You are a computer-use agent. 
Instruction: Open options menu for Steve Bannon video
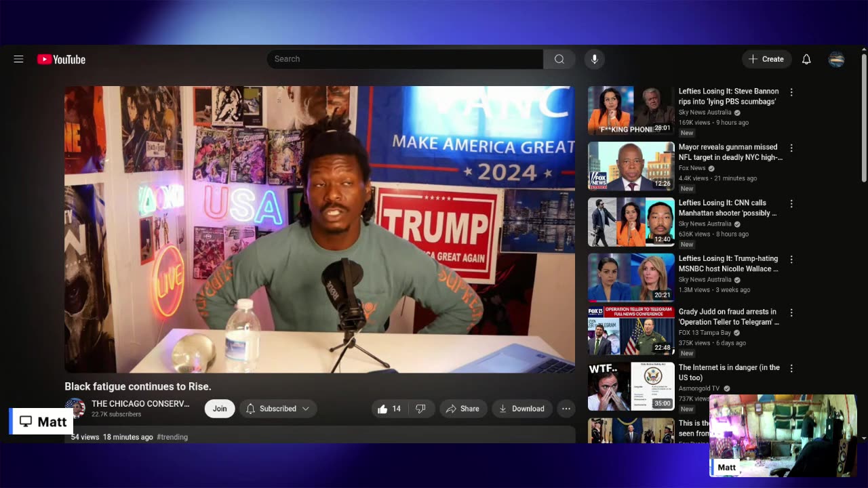(x=791, y=92)
